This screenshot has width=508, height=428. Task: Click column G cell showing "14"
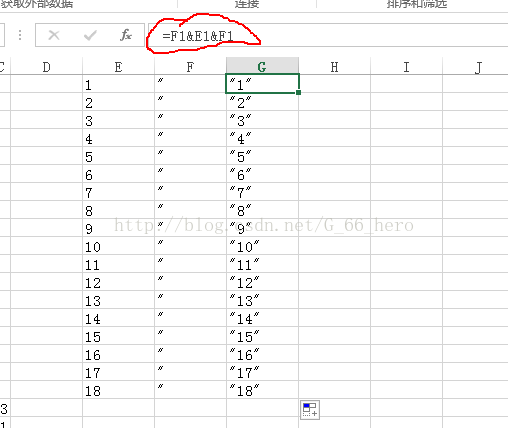pyautogui.click(x=262, y=318)
